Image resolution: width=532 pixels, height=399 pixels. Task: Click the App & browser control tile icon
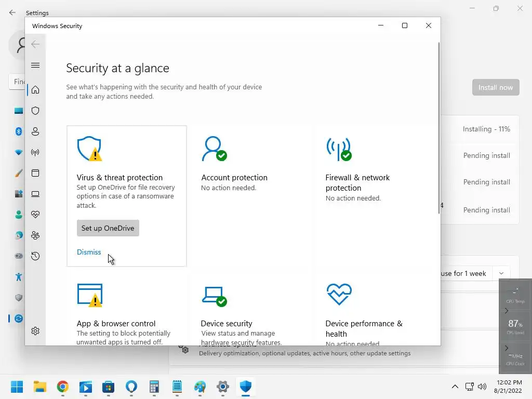[x=90, y=295]
